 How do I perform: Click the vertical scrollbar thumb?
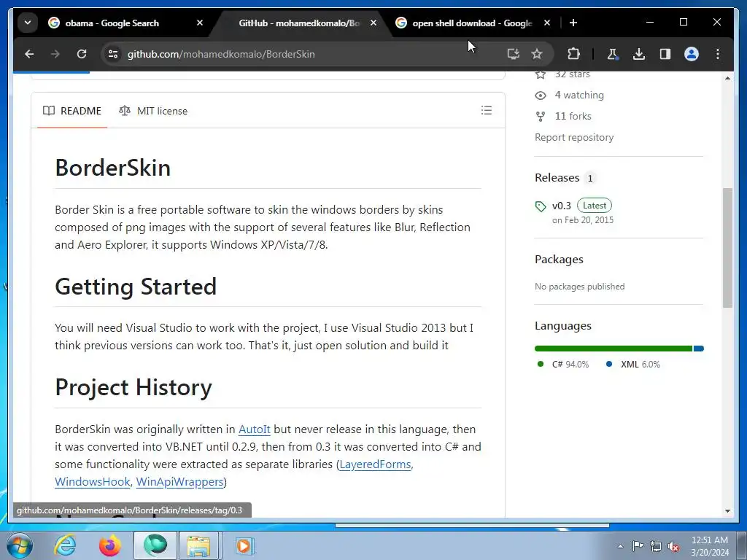[x=727, y=248]
